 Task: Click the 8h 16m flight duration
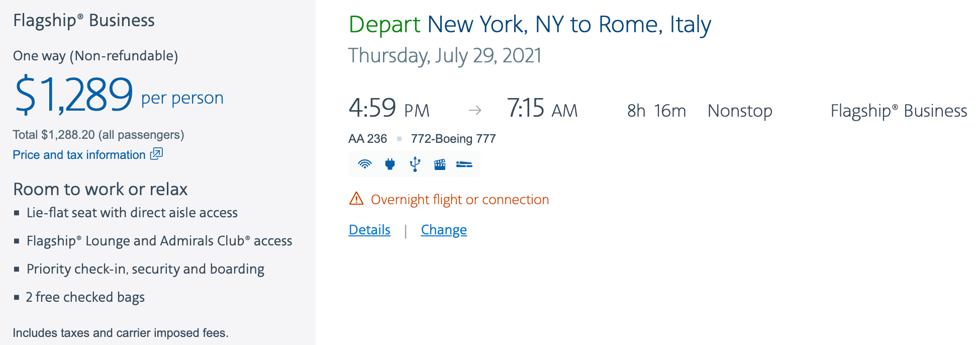(x=656, y=111)
